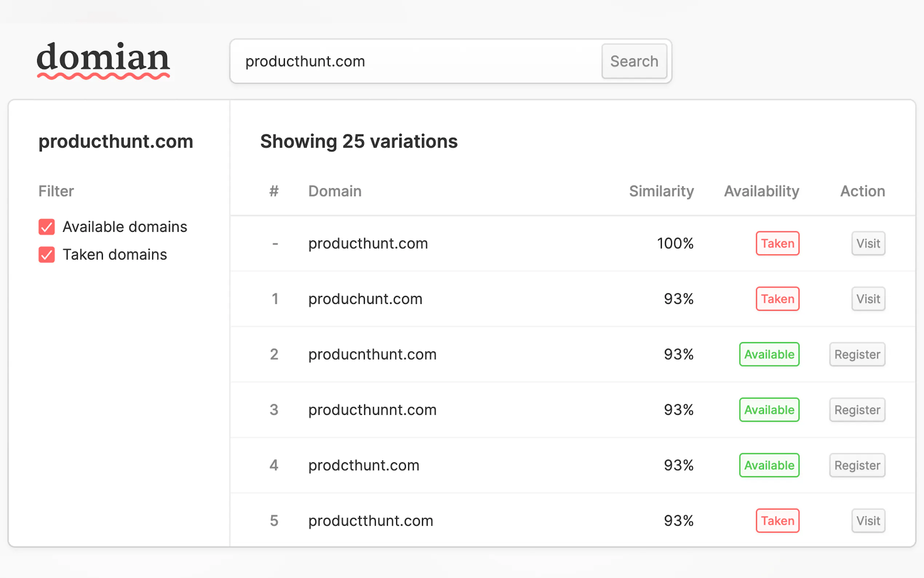
Task: Select the producthunnt.com domain name
Action: [x=372, y=410]
